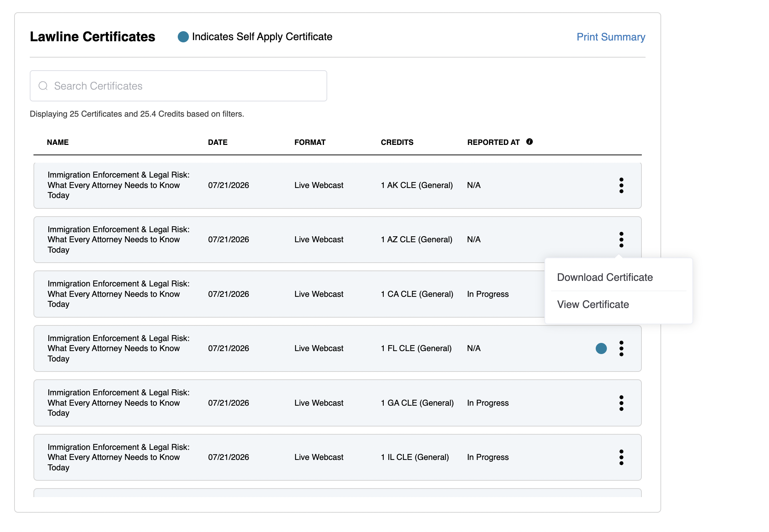Click the NAME column header
The height and width of the screenshot is (532, 769).
coord(58,142)
